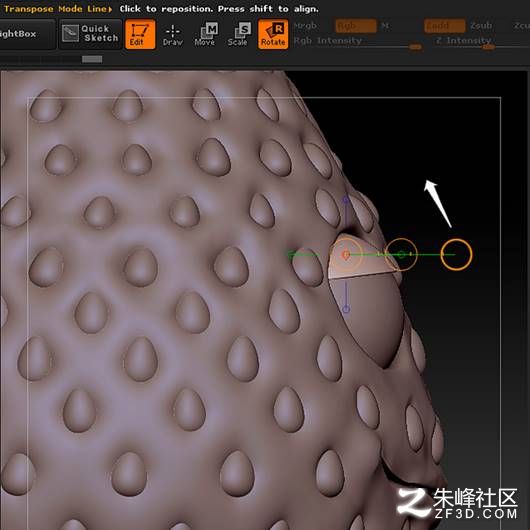Screen dimensions: 530x530
Task: Click the gray scroll handle under the toolbar
Action: (92, 59)
